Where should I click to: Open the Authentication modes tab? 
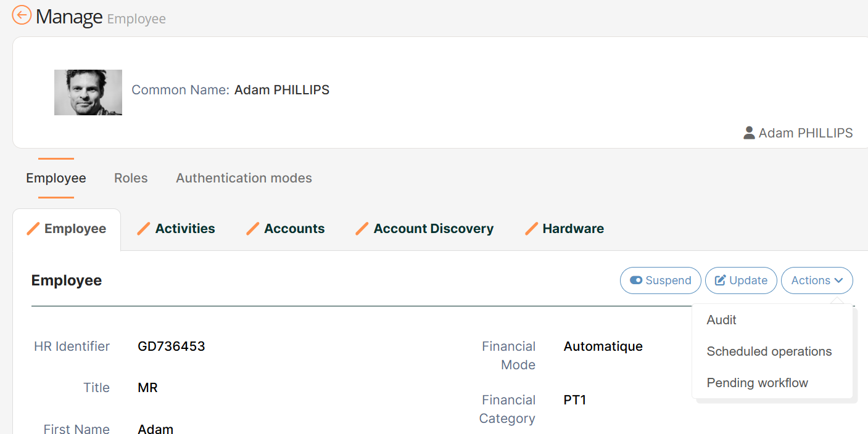click(x=244, y=178)
